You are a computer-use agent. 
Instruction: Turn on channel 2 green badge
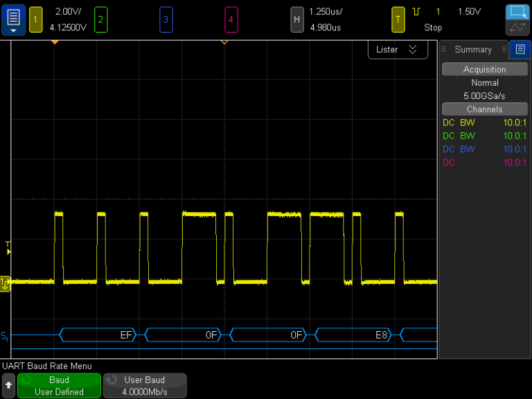pos(101,19)
